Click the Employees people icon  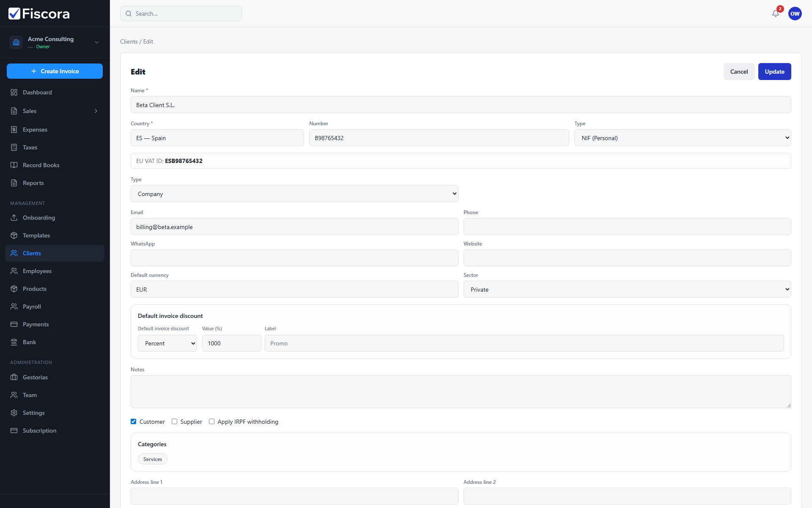(14, 271)
